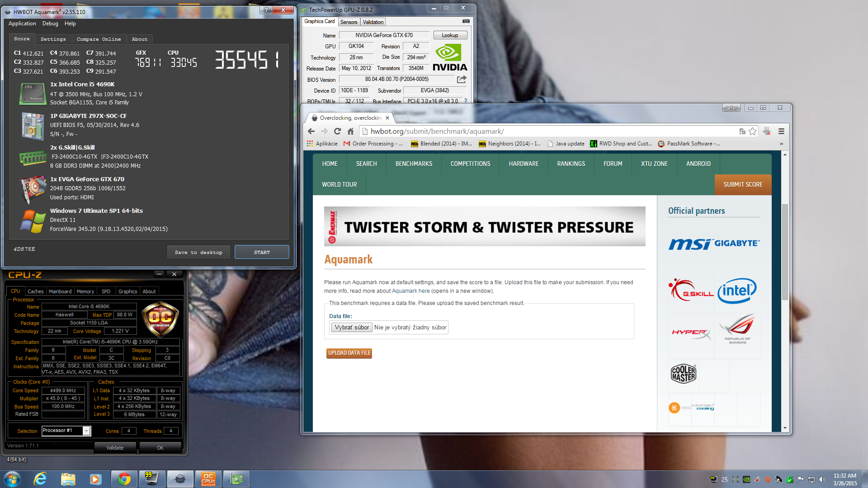Launch Internet Explorer from the taskbar

click(40, 479)
